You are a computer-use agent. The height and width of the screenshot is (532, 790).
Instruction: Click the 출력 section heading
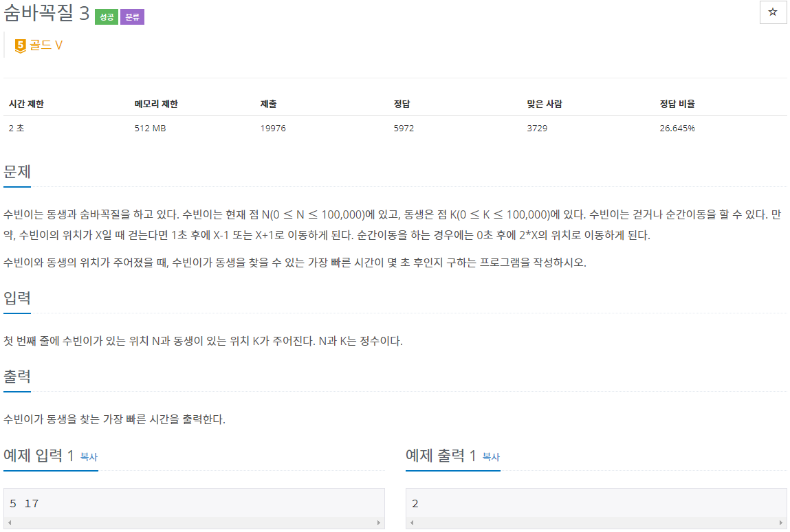point(17,377)
